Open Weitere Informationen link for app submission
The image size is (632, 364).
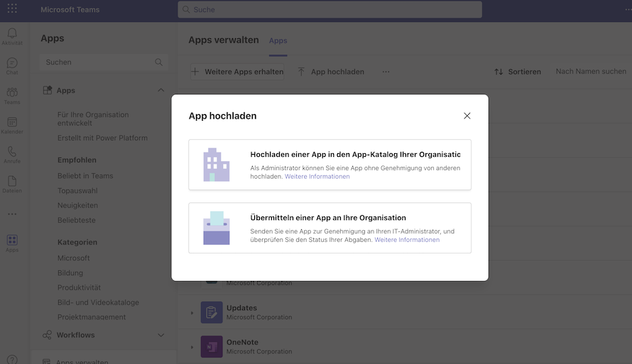tap(407, 240)
